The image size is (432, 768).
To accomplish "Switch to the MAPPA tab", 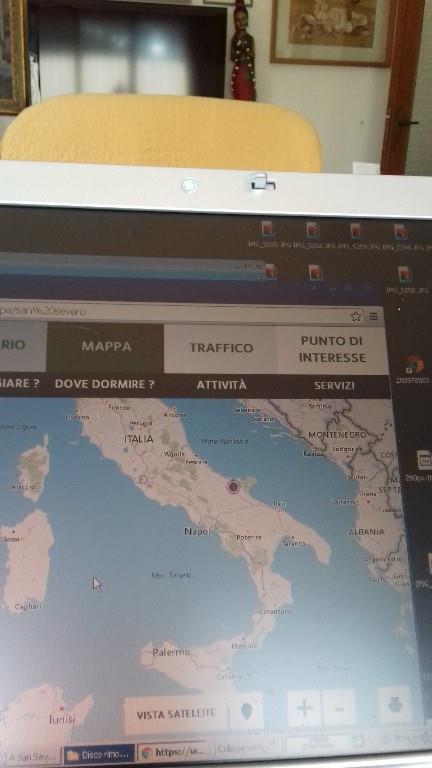I will pyautogui.click(x=106, y=346).
